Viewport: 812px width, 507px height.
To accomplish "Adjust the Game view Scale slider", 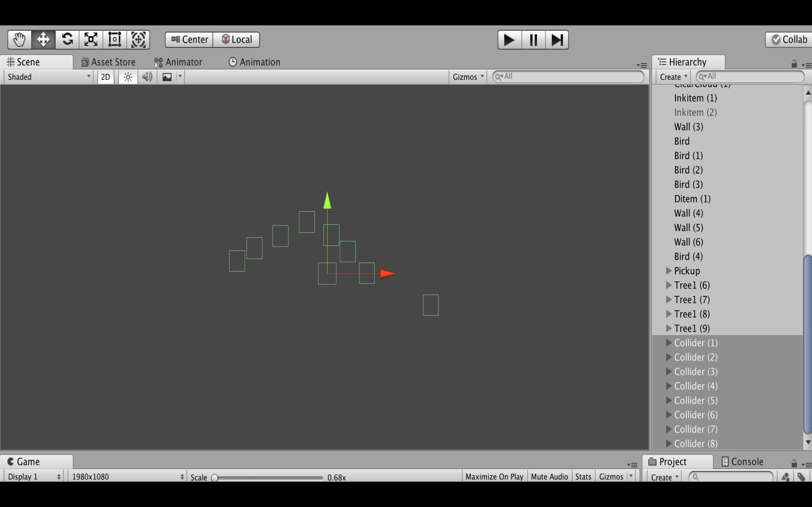I will [x=215, y=477].
